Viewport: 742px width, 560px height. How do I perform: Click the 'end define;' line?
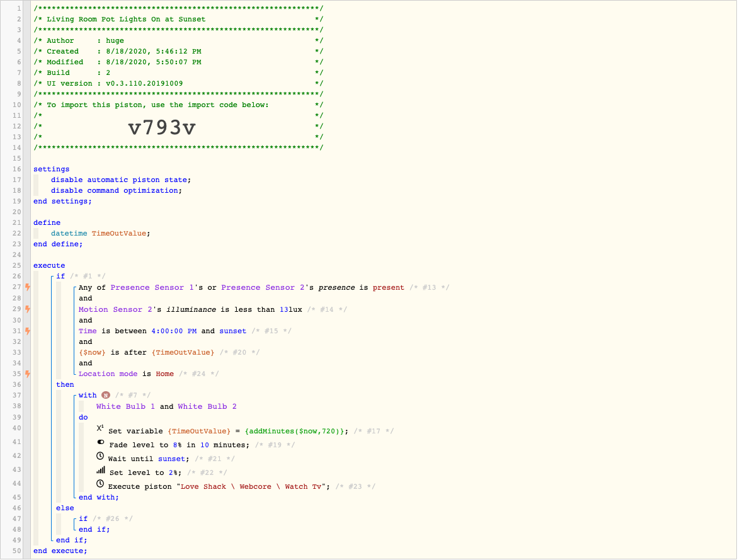58,244
